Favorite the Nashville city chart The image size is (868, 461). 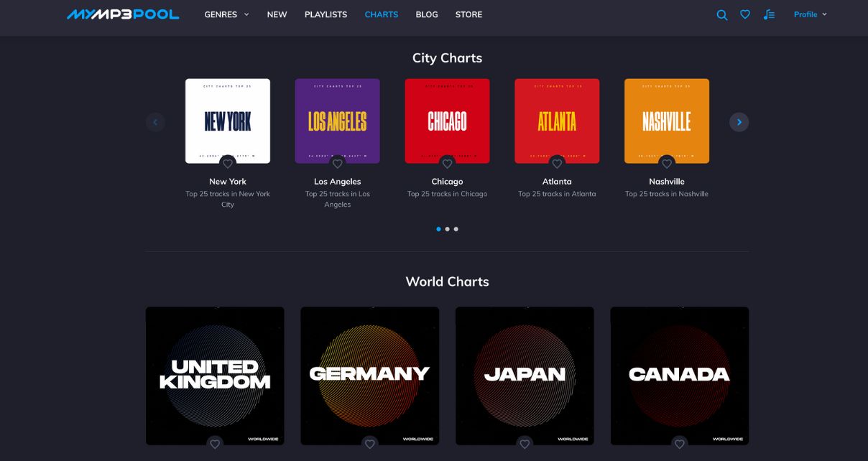coord(666,164)
